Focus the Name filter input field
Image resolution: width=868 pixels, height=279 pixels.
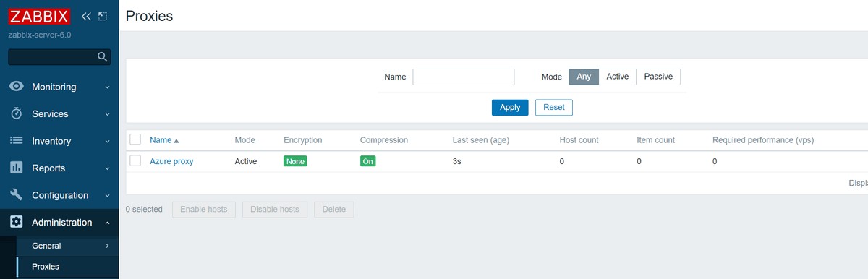[463, 77]
